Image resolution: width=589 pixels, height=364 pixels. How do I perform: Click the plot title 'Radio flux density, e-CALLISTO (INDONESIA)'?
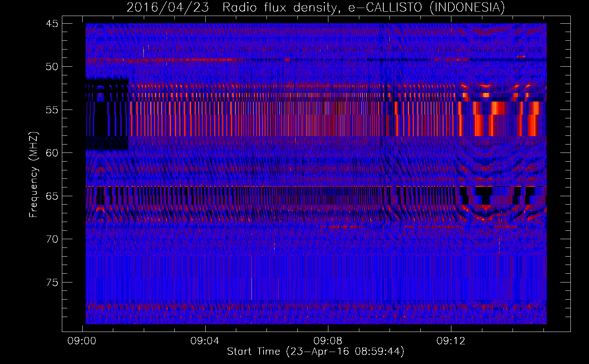(x=364, y=8)
